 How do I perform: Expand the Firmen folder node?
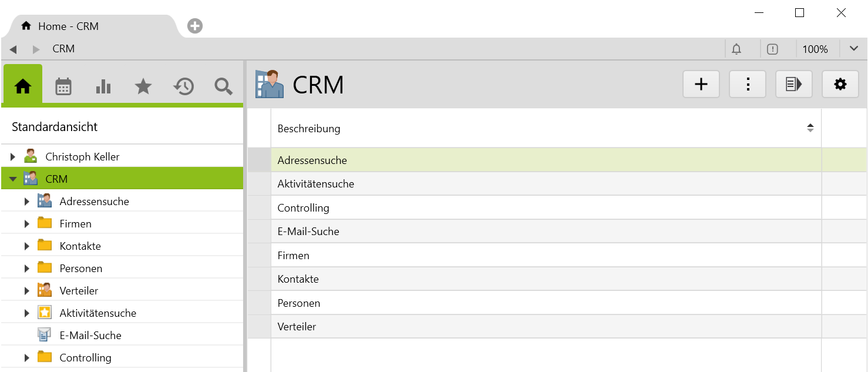(27, 224)
